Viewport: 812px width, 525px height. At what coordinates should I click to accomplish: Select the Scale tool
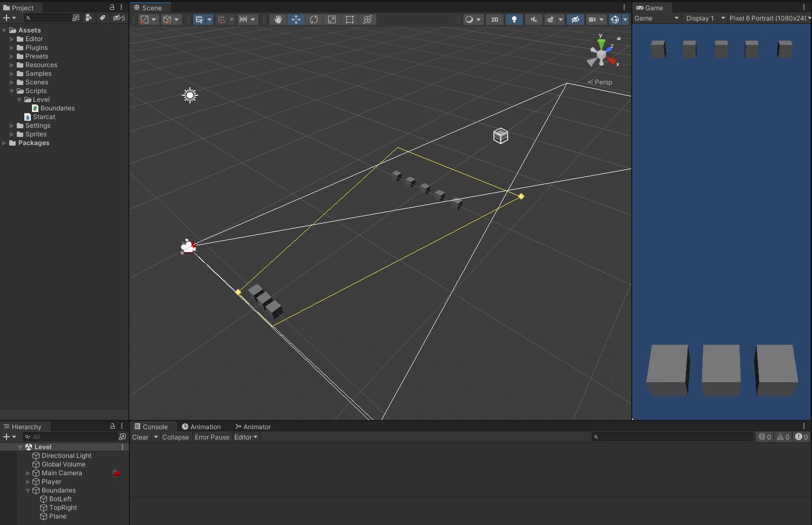tap(332, 19)
